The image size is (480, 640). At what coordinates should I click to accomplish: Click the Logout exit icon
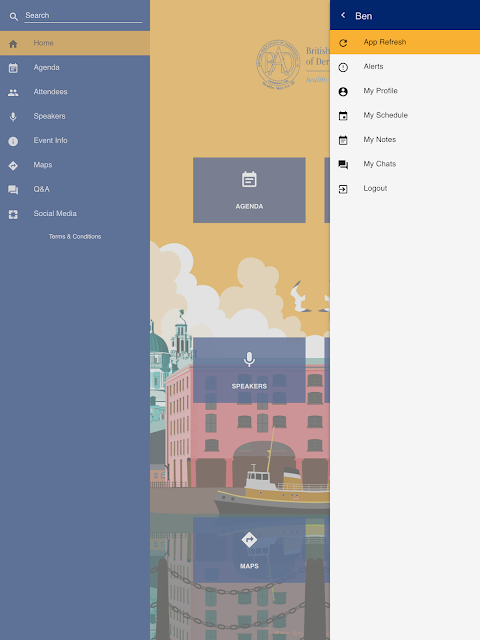pyautogui.click(x=343, y=189)
